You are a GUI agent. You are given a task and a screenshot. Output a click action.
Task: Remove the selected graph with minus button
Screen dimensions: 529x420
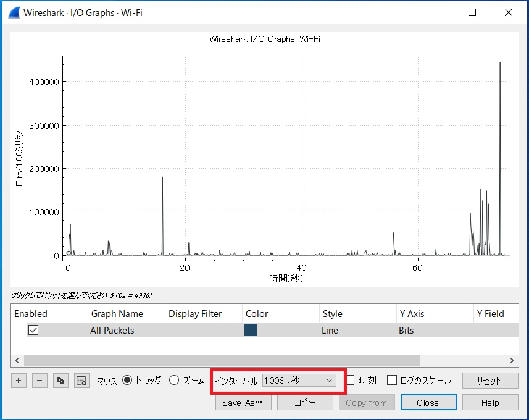[x=40, y=381]
